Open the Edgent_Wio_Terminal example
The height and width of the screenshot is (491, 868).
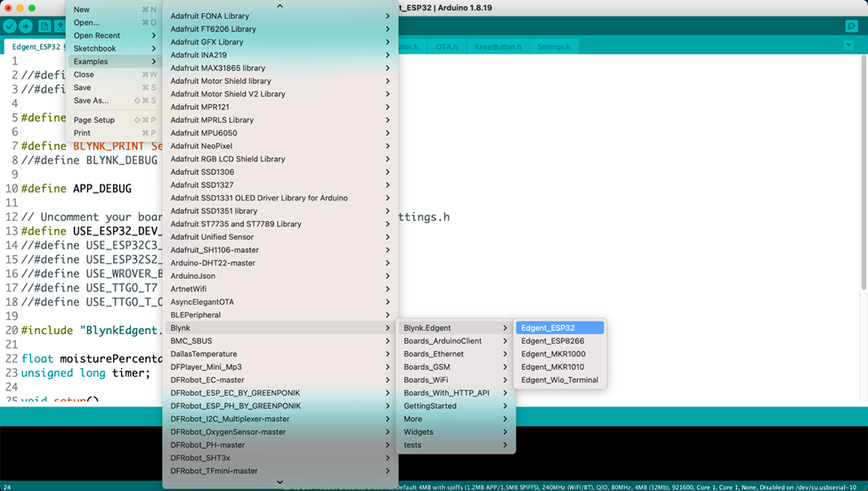point(560,381)
